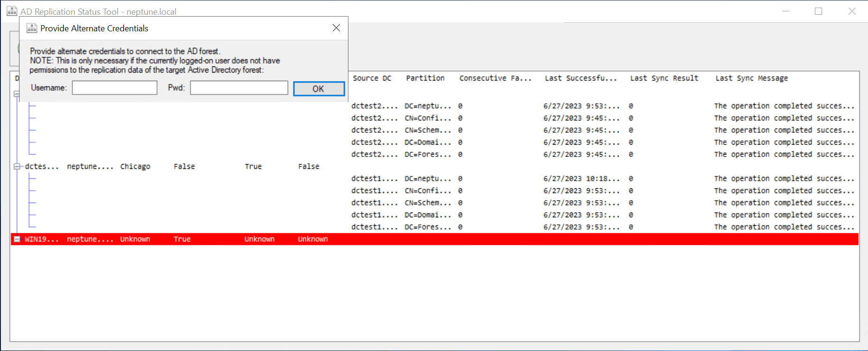Viewport: 868px width, 351px height.
Task: Confirm credentials with the OK button
Action: 319,89
